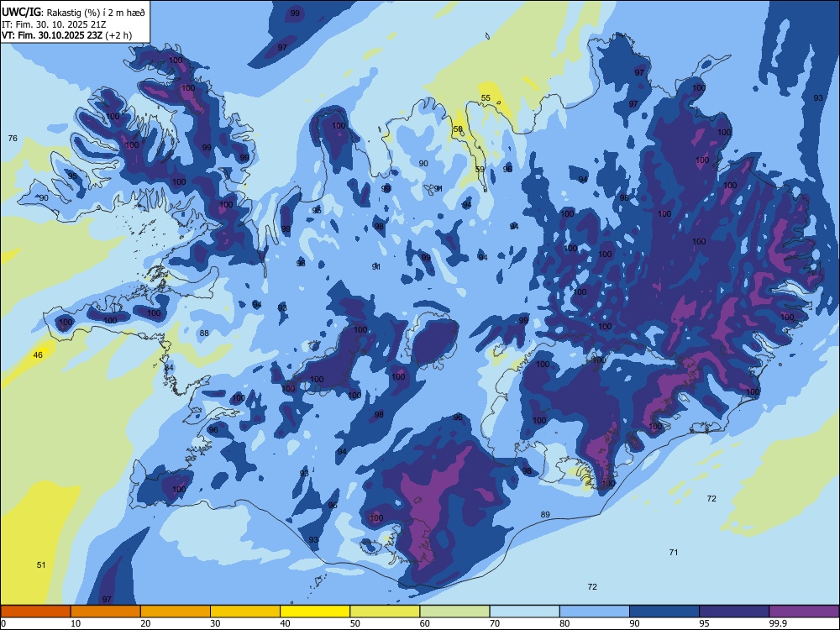Pick the pale yellow 50–60 legend swatch
This screenshot has width=840, height=630.
[x=386, y=612]
